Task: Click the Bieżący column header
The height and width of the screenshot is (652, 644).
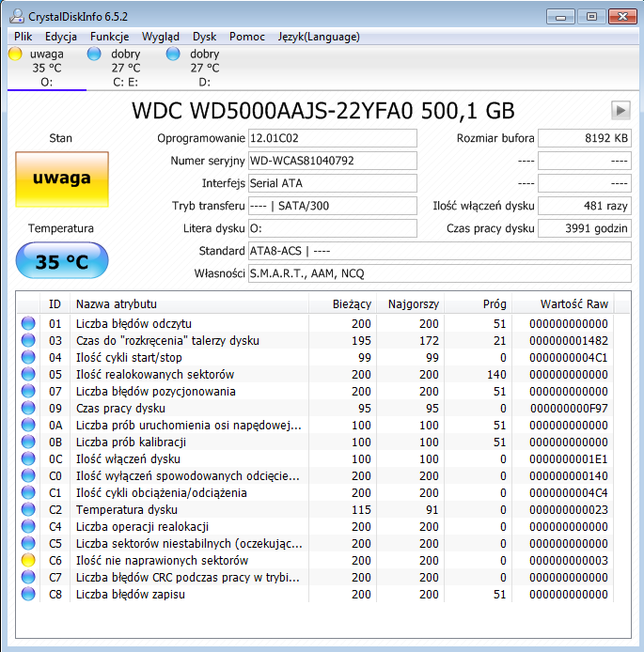Action: coord(343,304)
